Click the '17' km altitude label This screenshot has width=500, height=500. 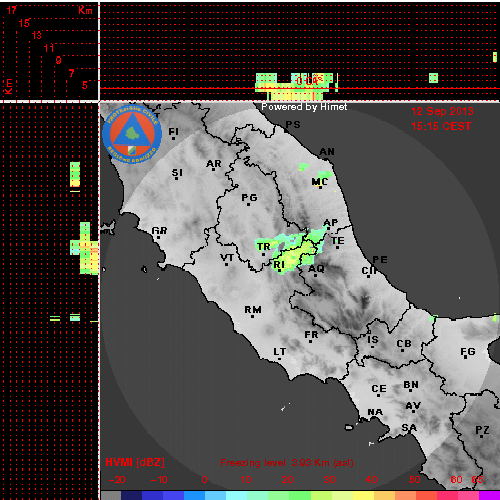tap(12, 10)
